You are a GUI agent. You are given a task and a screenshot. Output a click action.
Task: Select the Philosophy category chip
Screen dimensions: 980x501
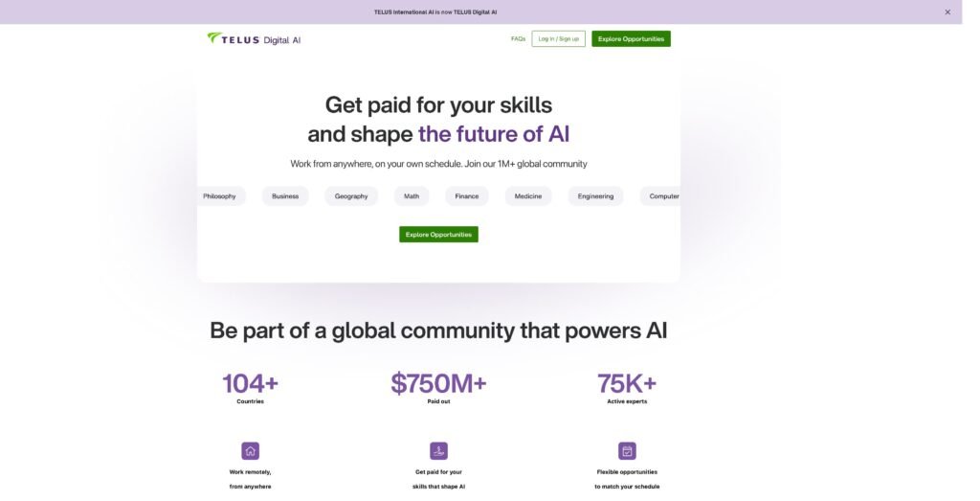pyautogui.click(x=220, y=196)
